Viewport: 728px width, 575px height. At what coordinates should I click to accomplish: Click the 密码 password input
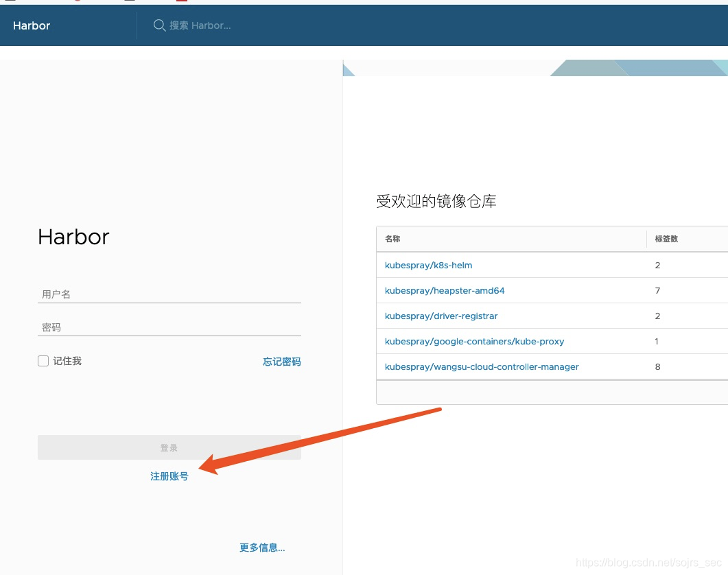pos(169,327)
